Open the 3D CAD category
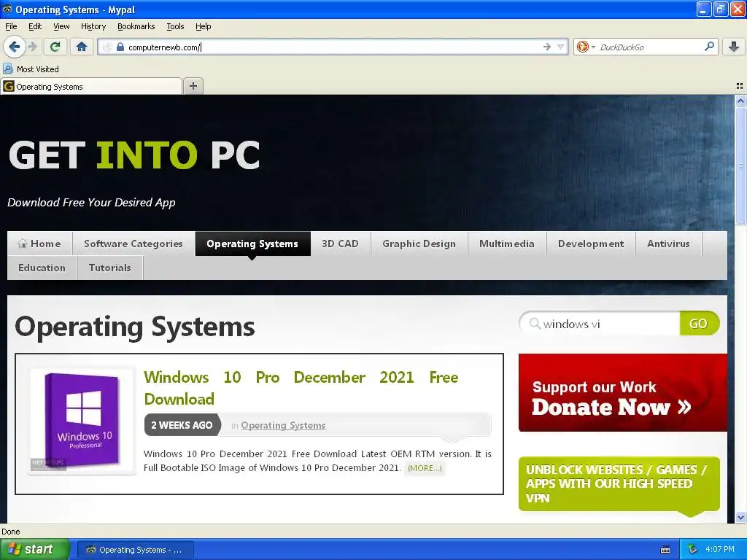747x560 pixels. 340,244
